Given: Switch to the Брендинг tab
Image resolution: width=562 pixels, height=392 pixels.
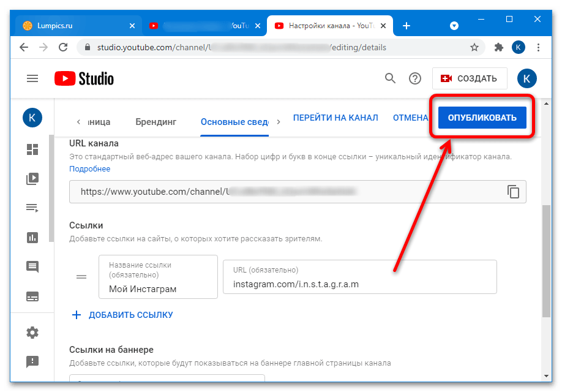Looking at the screenshot, I should pyautogui.click(x=155, y=121).
